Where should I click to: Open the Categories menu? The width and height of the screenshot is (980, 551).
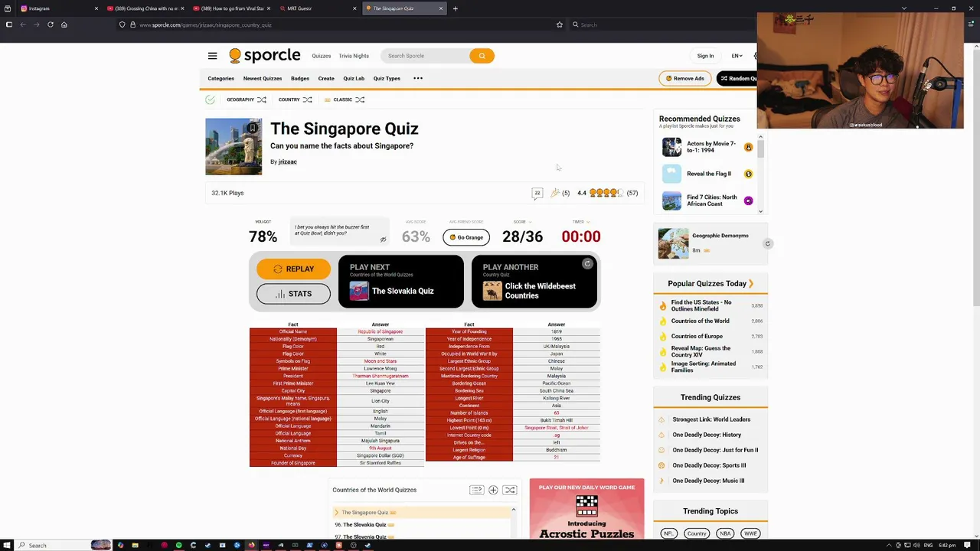tap(220, 78)
